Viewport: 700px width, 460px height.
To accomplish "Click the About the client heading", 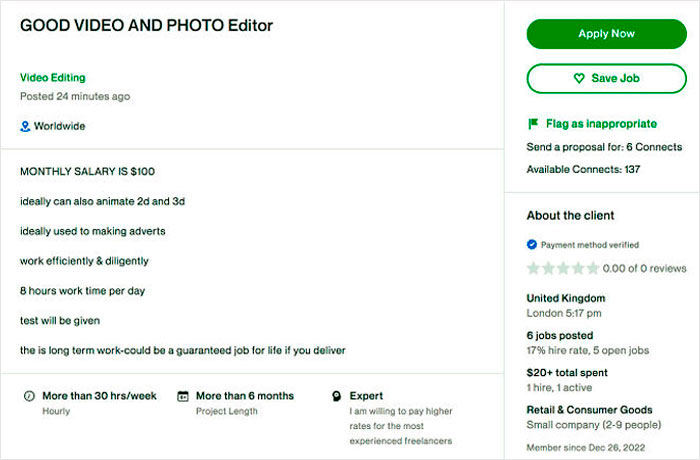I will coord(570,215).
